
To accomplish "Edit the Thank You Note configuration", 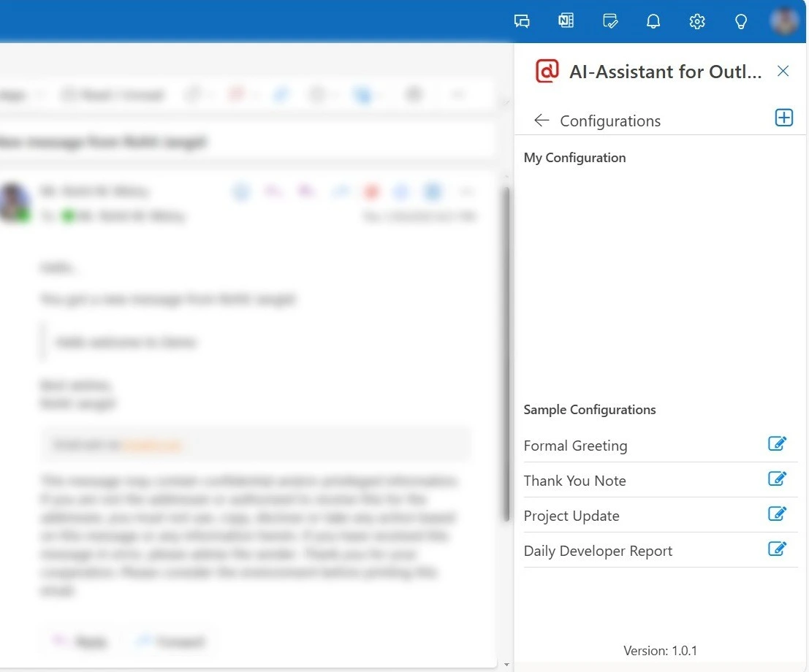I will (777, 478).
